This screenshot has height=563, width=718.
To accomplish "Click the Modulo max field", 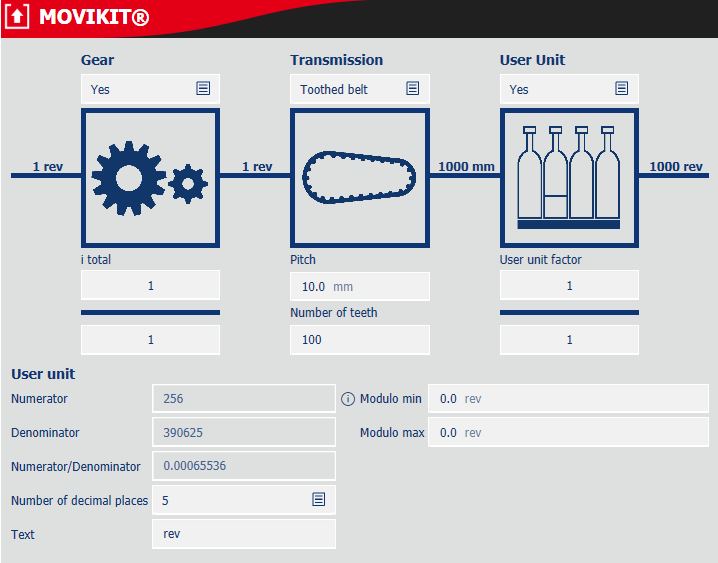I will (568, 432).
